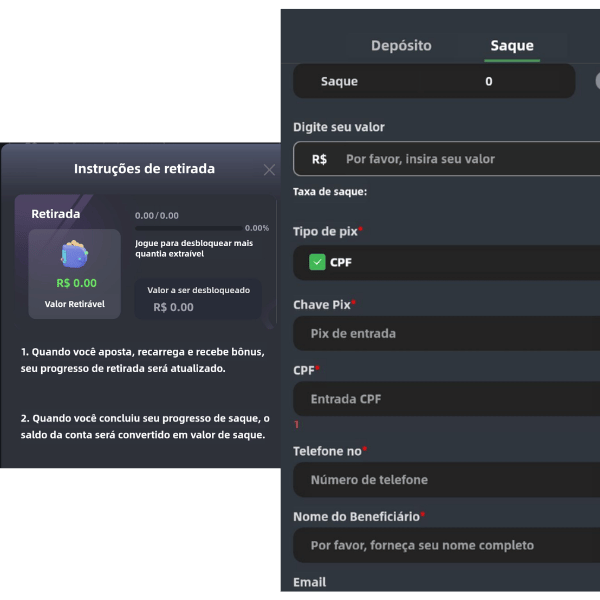
Task: Click the Taxa de saque label
Action: point(330,191)
